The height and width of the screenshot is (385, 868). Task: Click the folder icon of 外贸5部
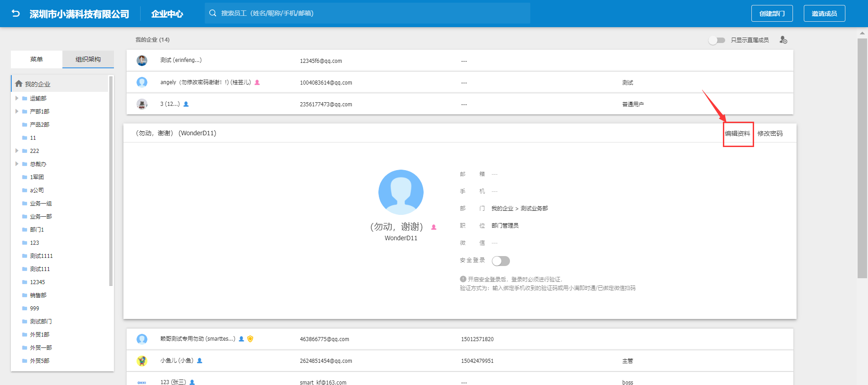pos(25,361)
